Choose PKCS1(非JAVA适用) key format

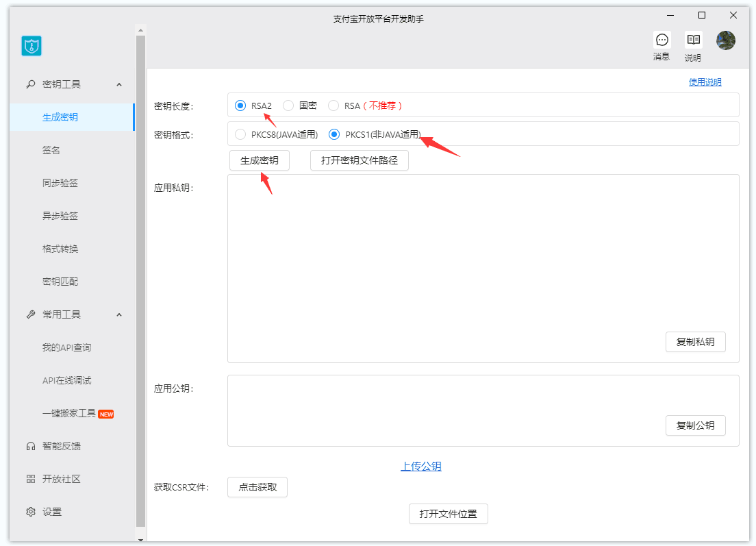click(x=334, y=134)
